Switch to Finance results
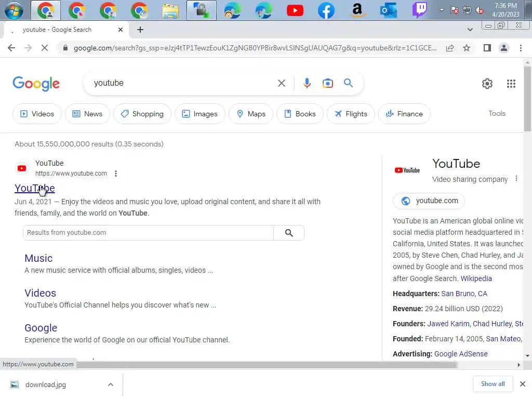The width and height of the screenshot is (532, 399). click(x=404, y=114)
